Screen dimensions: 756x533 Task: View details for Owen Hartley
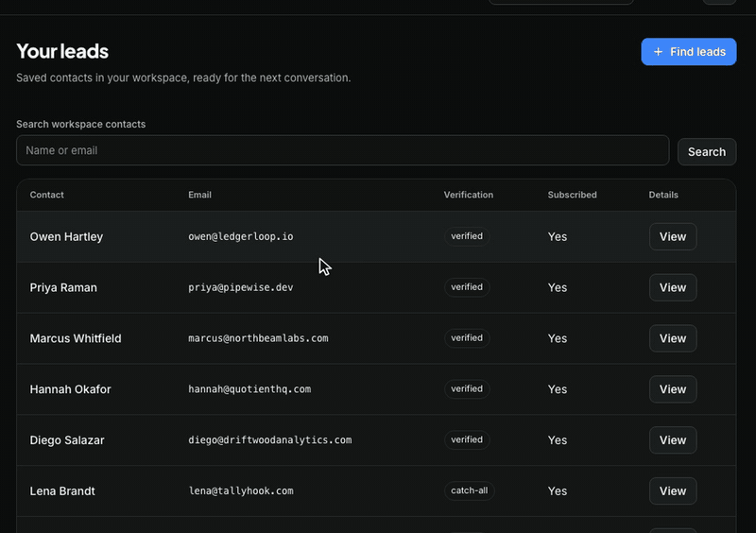pyautogui.click(x=673, y=236)
